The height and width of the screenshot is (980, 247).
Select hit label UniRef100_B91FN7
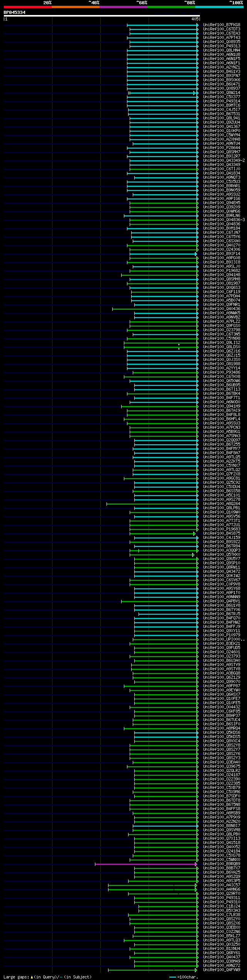coord(222,76)
